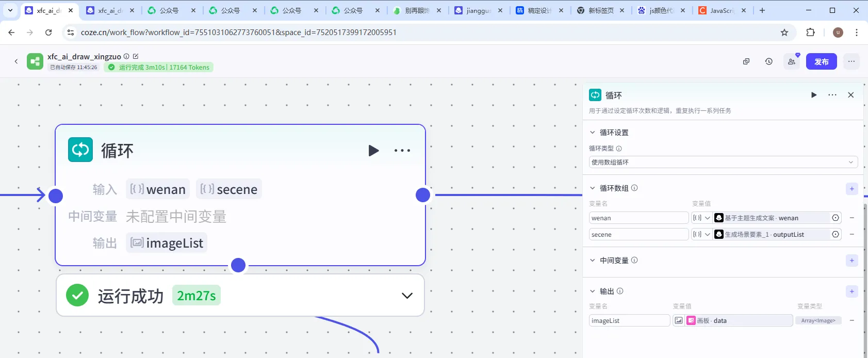Expand the 运行成功 result details chevron
Screen dimensions: 868x358
407,296
